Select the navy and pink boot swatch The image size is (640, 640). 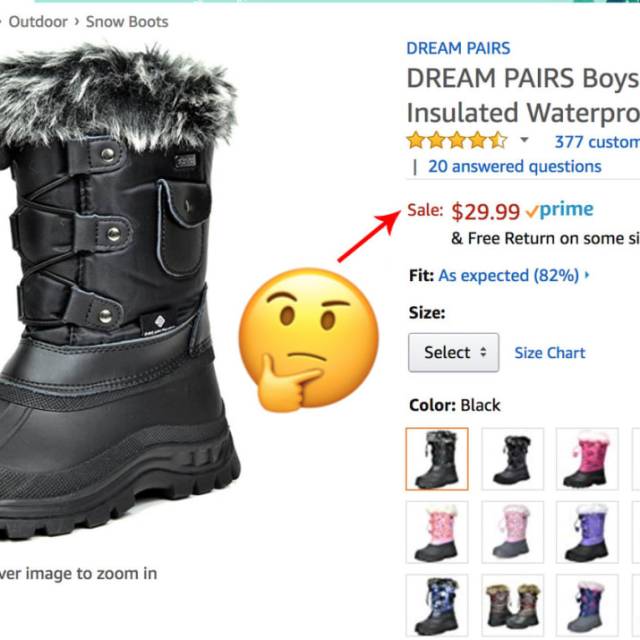click(587, 605)
